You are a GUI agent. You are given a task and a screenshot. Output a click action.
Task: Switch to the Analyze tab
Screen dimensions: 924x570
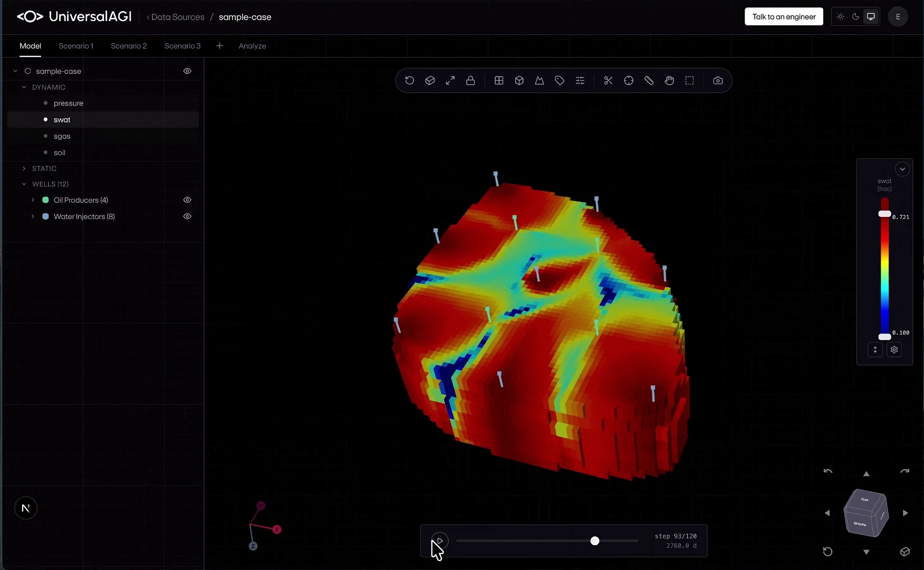[252, 46]
